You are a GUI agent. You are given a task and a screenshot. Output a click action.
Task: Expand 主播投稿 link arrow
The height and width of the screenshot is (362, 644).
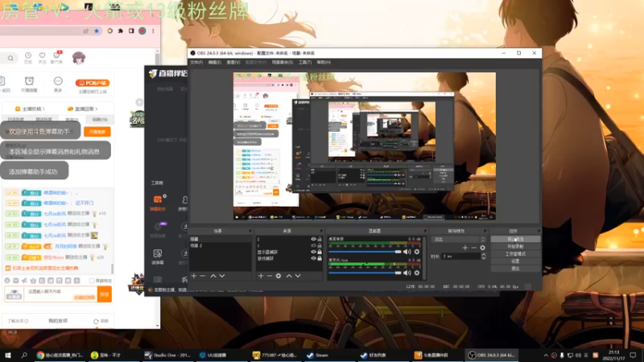[44, 109]
